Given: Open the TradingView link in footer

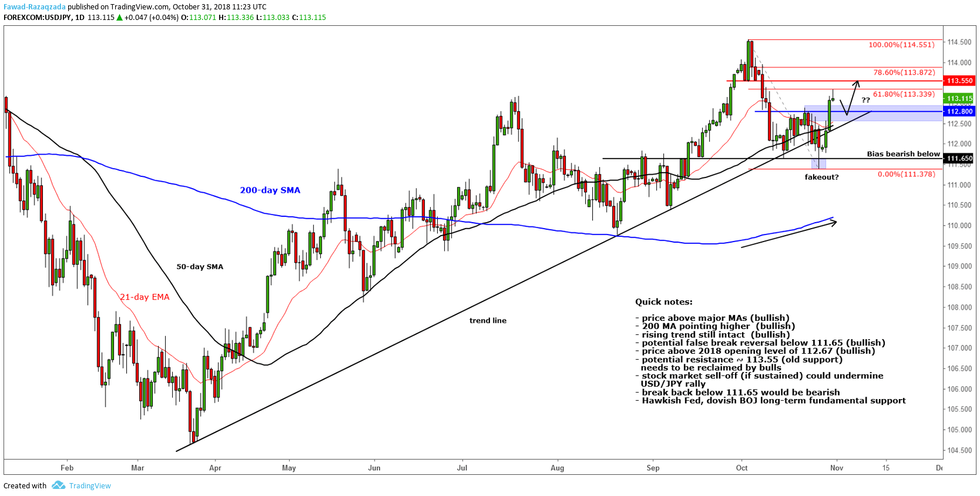Looking at the screenshot, I should [x=90, y=486].
